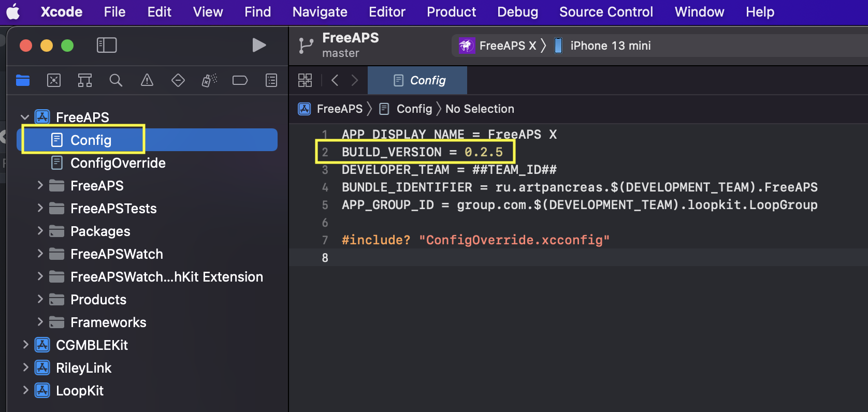Open the Find menu

(258, 11)
